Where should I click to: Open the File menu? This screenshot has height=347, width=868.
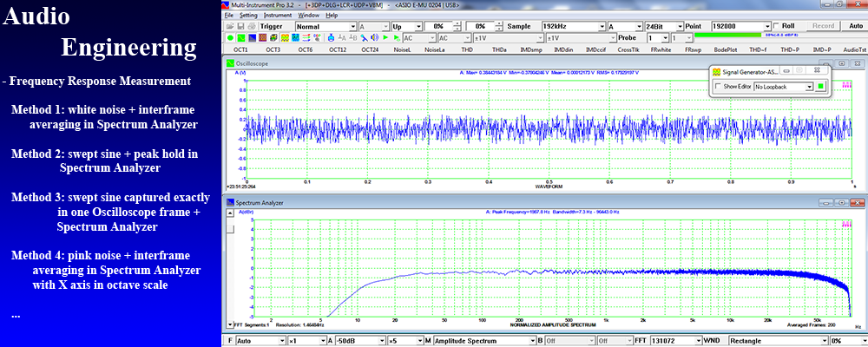[x=229, y=15]
